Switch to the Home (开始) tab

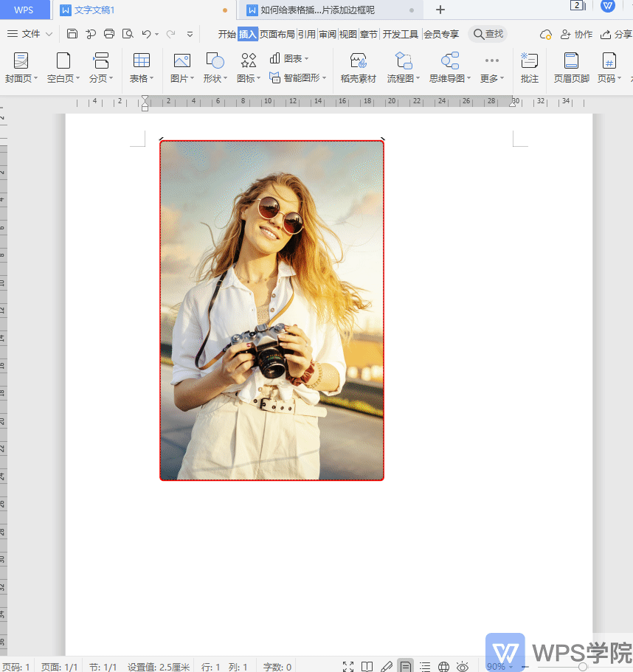coord(226,34)
